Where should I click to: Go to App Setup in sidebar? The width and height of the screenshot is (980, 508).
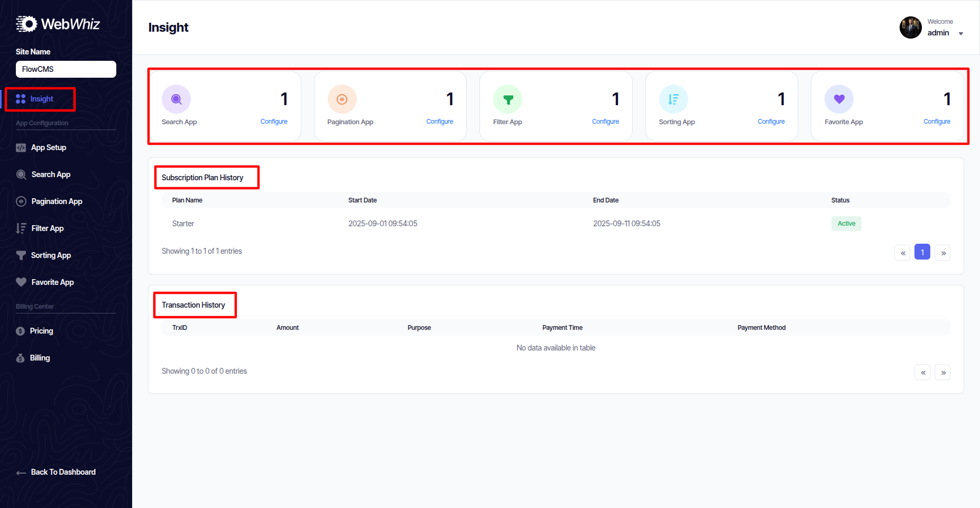48,147
